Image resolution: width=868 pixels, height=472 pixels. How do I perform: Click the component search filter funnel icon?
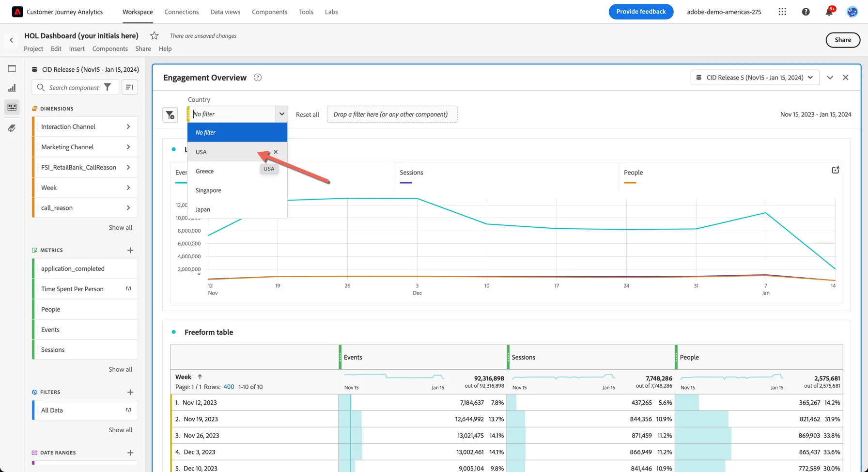(x=108, y=87)
